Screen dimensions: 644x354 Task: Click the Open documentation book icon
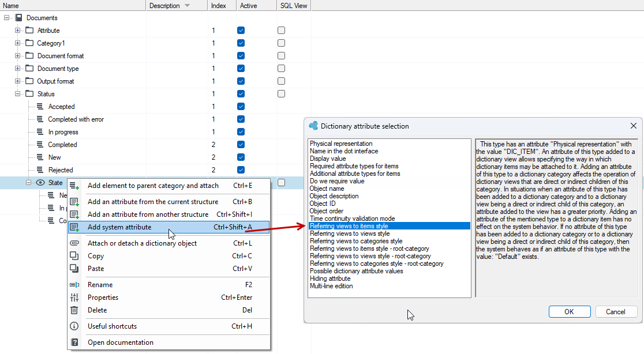click(74, 342)
